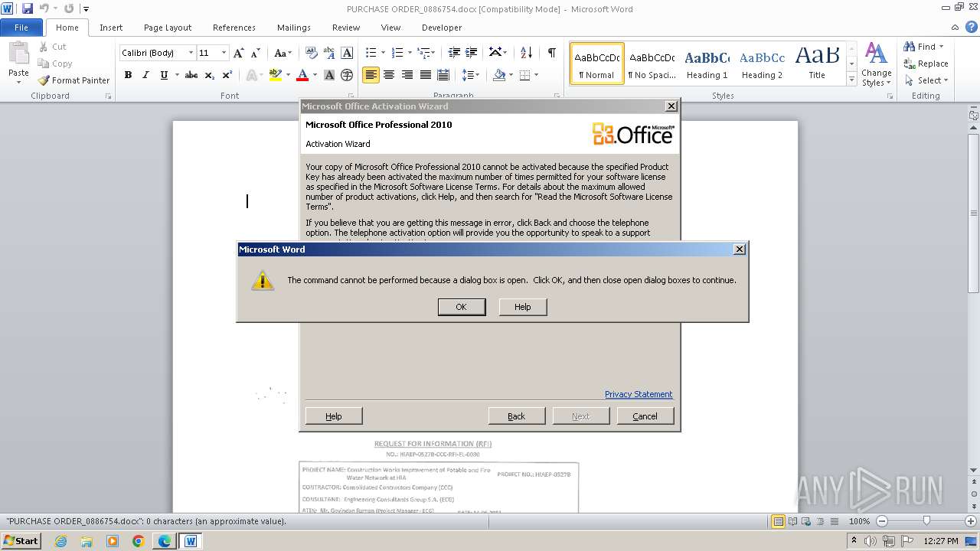
Task: Open the Font size dropdown
Action: (x=224, y=53)
